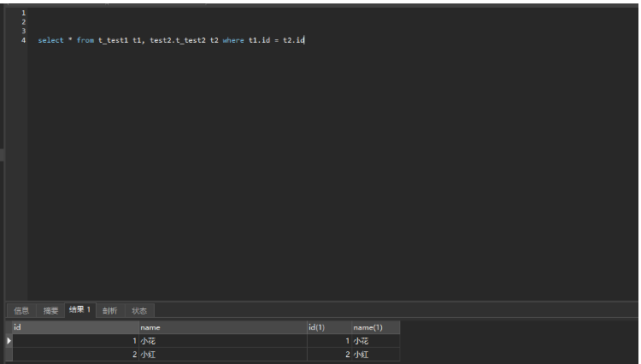Click the first name column header
Viewport: 641px width, 364px height.
(x=223, y=327)
